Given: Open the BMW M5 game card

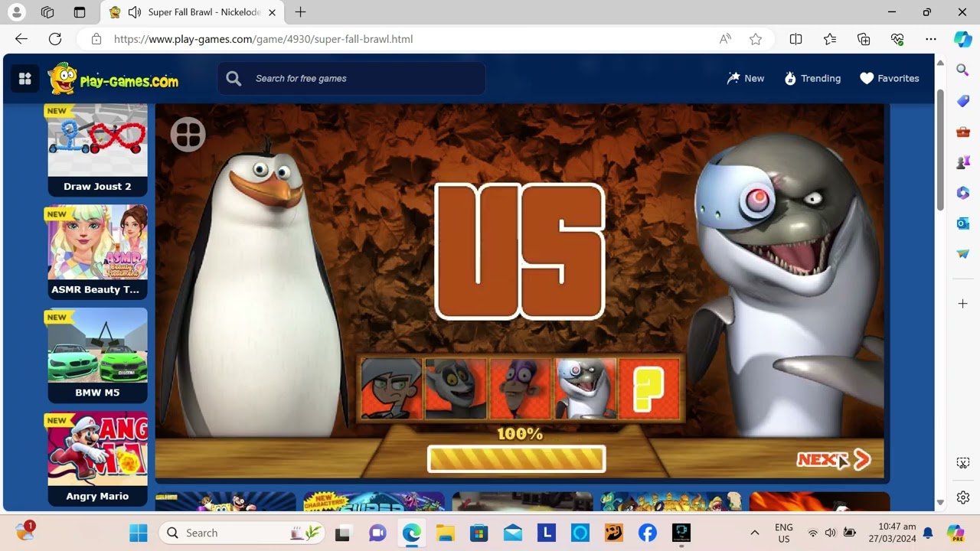Looking at the screenshot, I should (97, 355).
